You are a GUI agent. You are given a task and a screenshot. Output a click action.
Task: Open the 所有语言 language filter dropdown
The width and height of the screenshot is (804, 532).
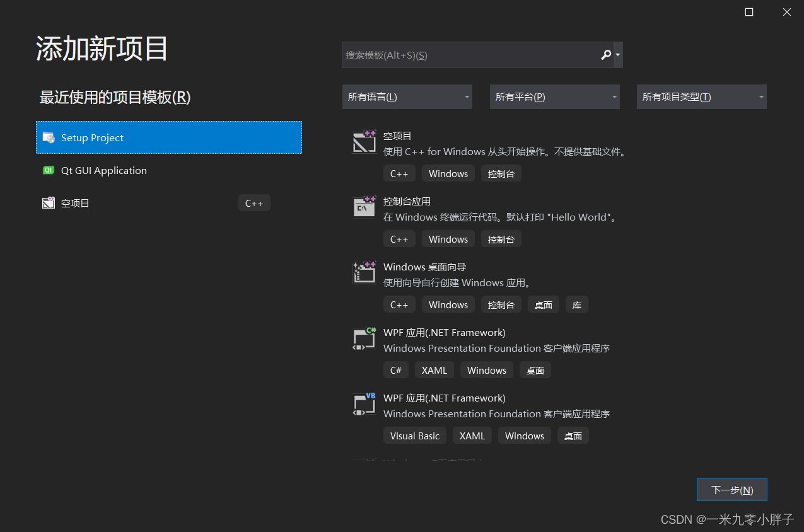407,97
